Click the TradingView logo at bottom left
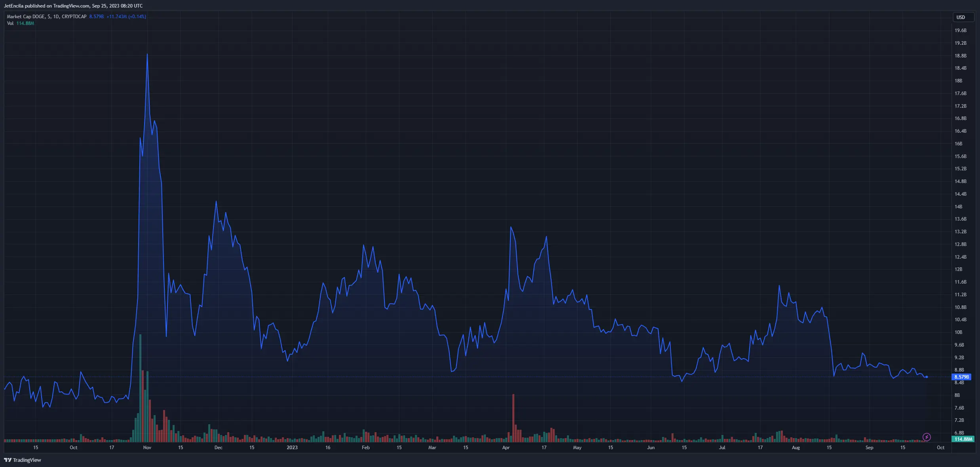980x467 pixels. 23,460
